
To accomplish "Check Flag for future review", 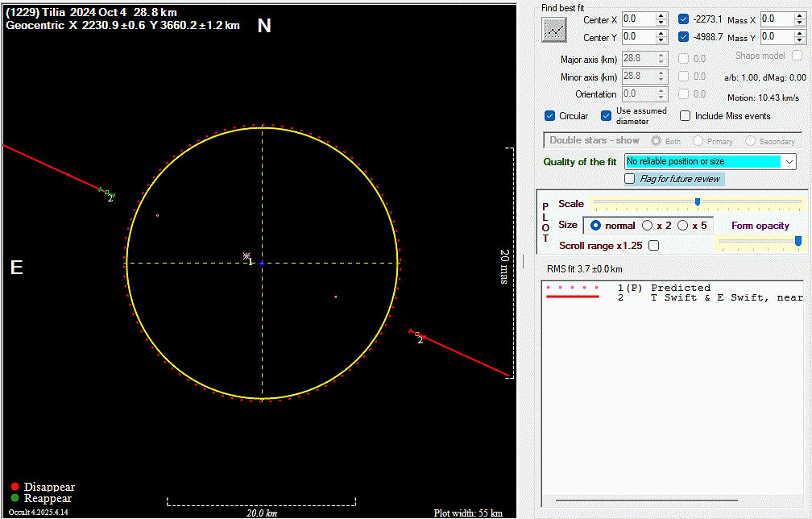I will [x=630, y=179].
